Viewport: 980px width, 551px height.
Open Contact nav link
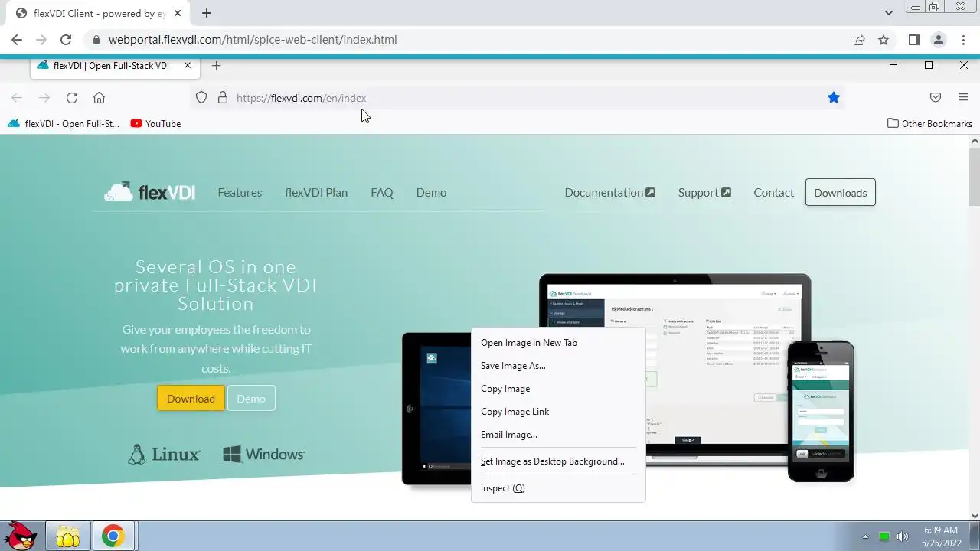click(773, 193)
